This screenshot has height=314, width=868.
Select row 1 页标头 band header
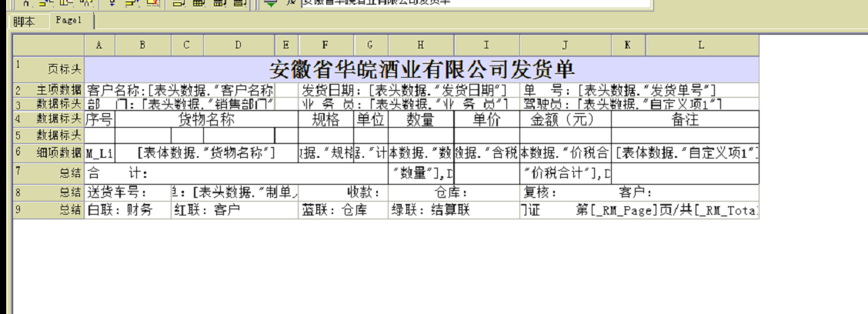pyautogui.click(x=48, y=69)
